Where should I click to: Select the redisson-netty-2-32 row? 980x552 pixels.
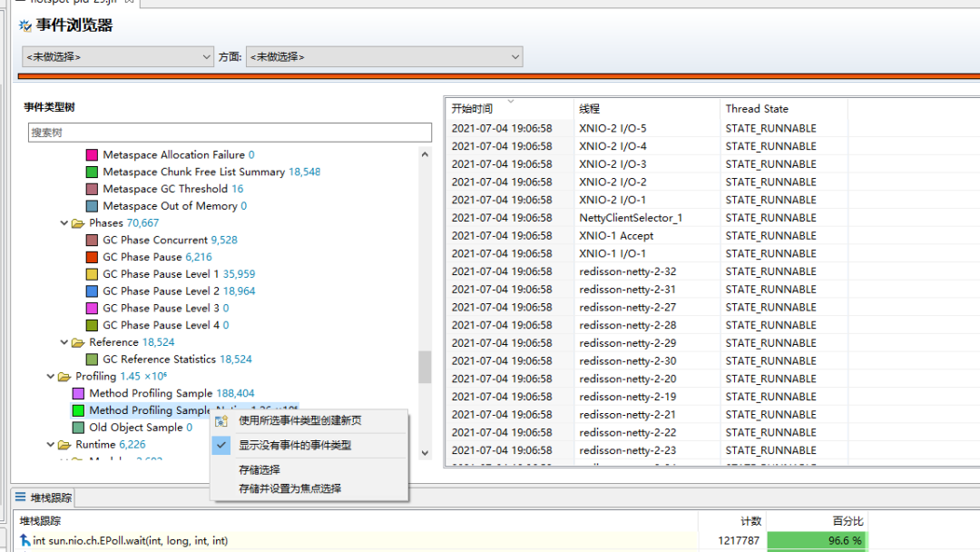(x=712, y=272)
